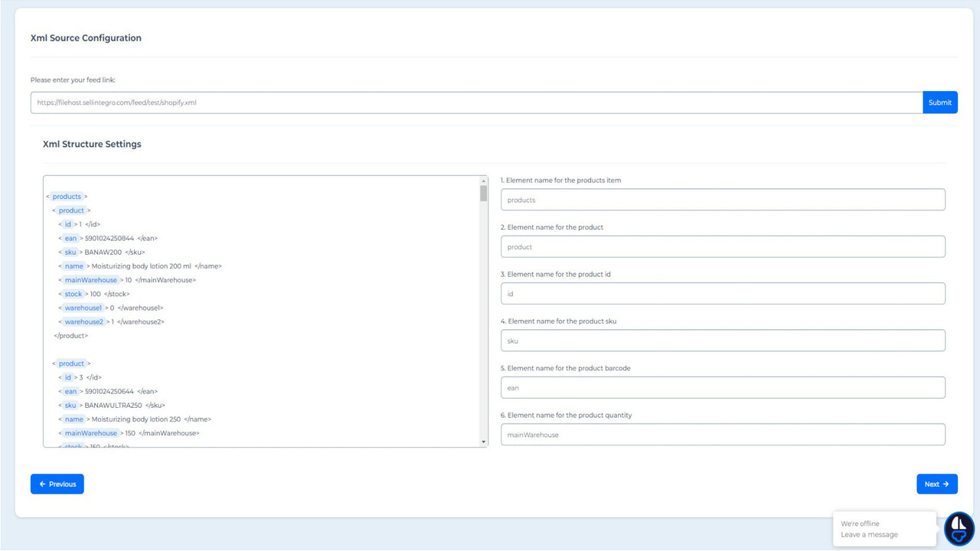Select the stock tag in the preview
The width and height of the screenshot is (980, 551).
73,293
